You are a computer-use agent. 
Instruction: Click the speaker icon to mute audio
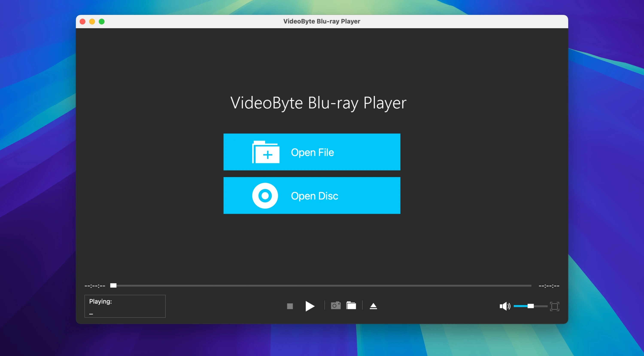pos(504,306)
